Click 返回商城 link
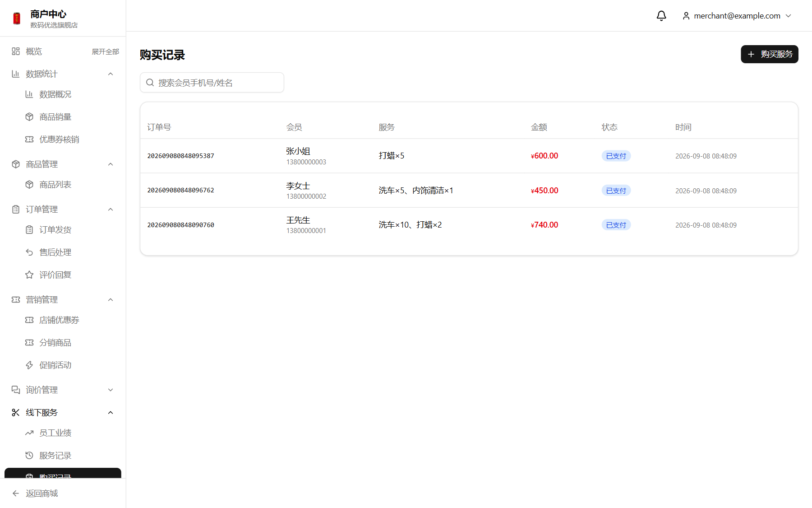Screen dimensions: 812x508 (x=35, y=494)
